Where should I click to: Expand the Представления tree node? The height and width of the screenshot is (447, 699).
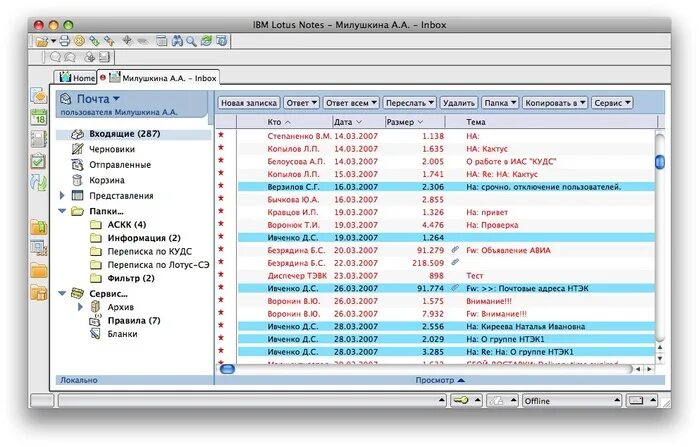point(62,195)
